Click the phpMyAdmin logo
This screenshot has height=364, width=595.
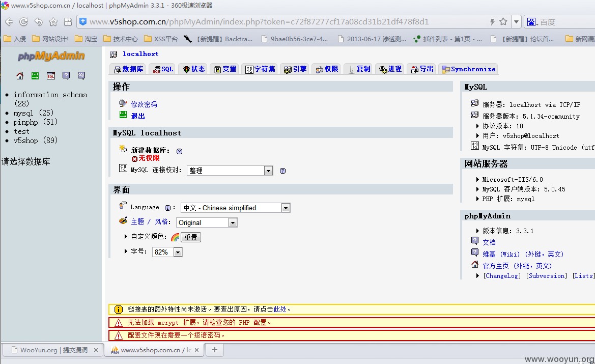pos(51,56)
